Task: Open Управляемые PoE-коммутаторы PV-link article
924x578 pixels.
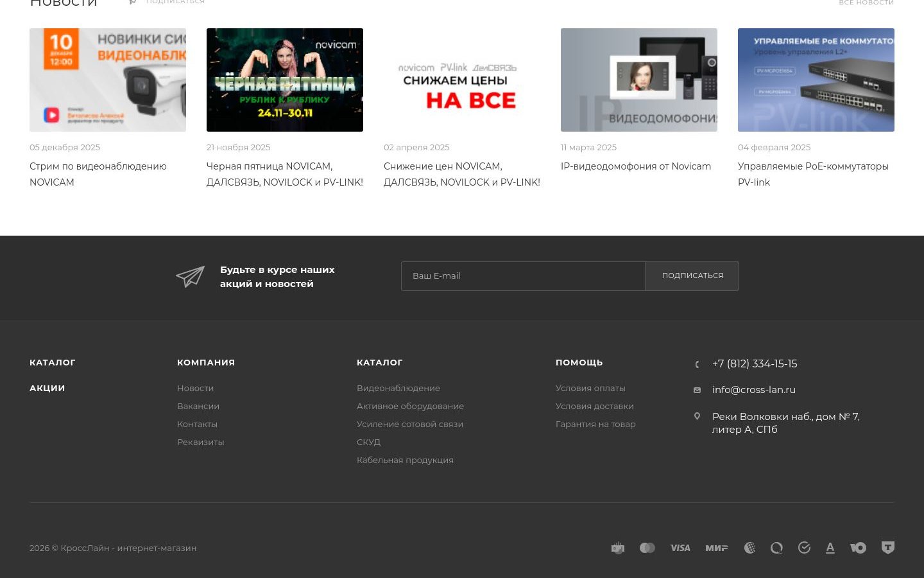Action: coord(813,174)
